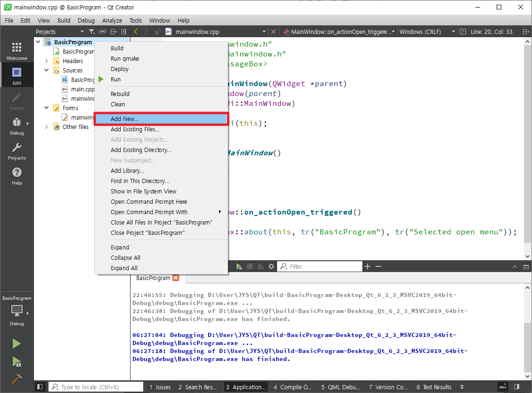The width and height of the screenshot is (532, 393).
Task: Show the Version Control pane
Action: tap(388, 387)
